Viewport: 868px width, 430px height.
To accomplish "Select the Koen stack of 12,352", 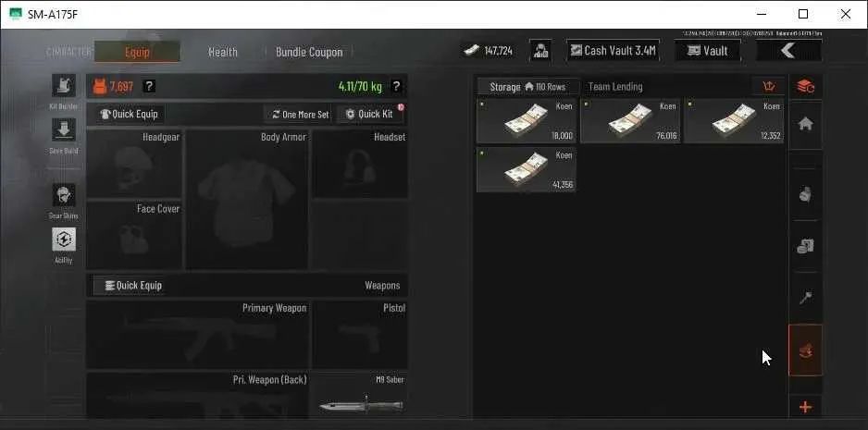I will tap(734, 121).
